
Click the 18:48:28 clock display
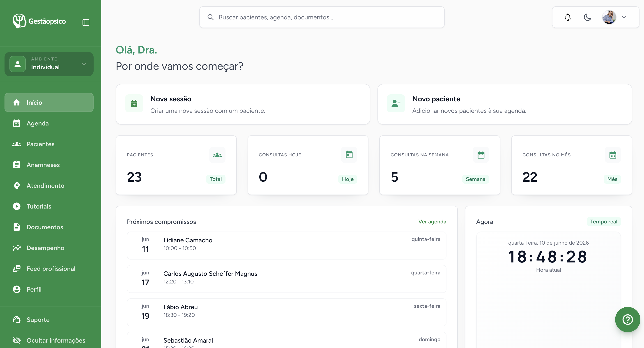(x=548, y=257)
